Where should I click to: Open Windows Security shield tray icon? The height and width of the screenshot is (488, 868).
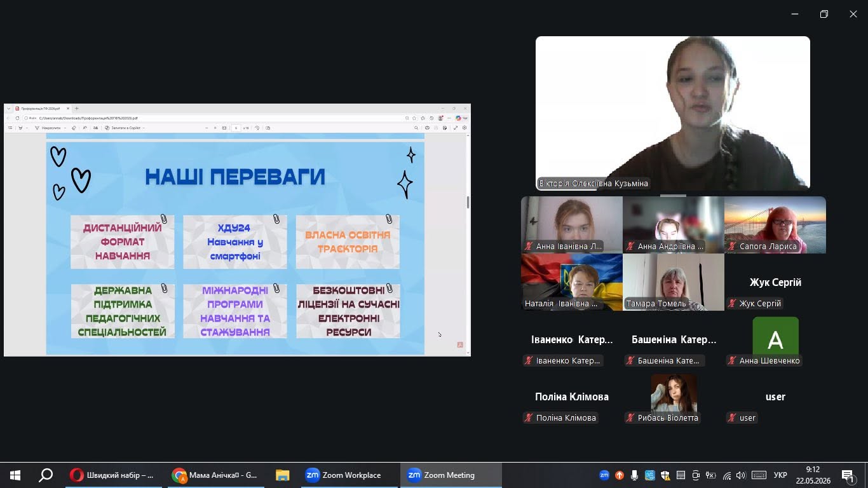pos(665,475)
